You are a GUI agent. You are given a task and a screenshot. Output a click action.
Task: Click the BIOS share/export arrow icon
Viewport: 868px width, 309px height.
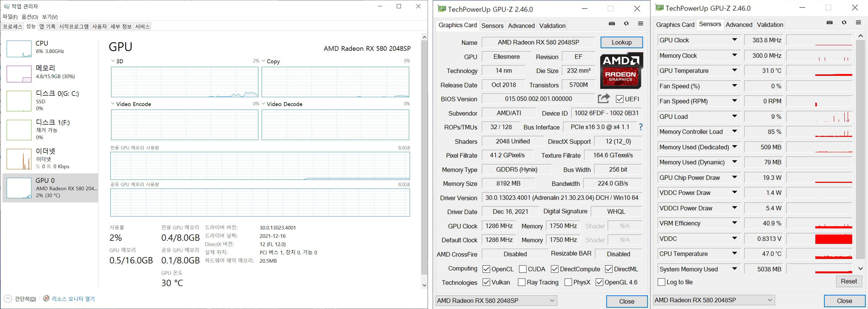tap(604, 98)
